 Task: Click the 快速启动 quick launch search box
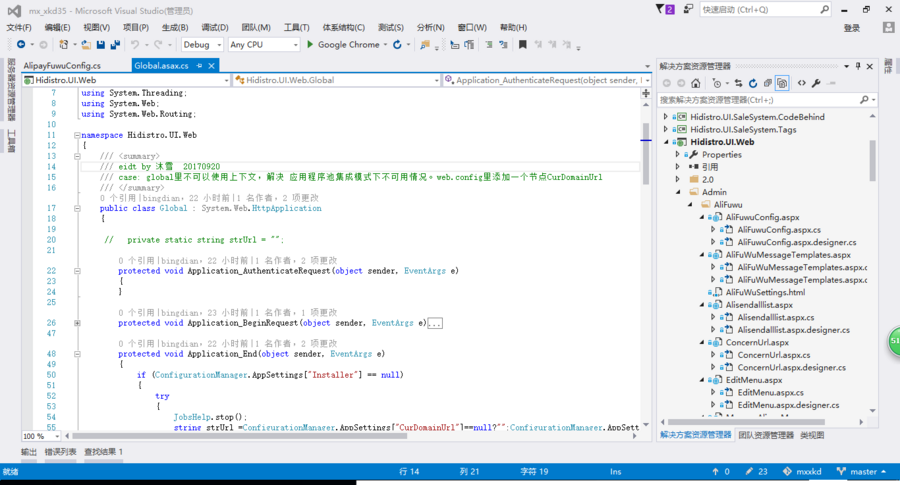pos(765,10)
